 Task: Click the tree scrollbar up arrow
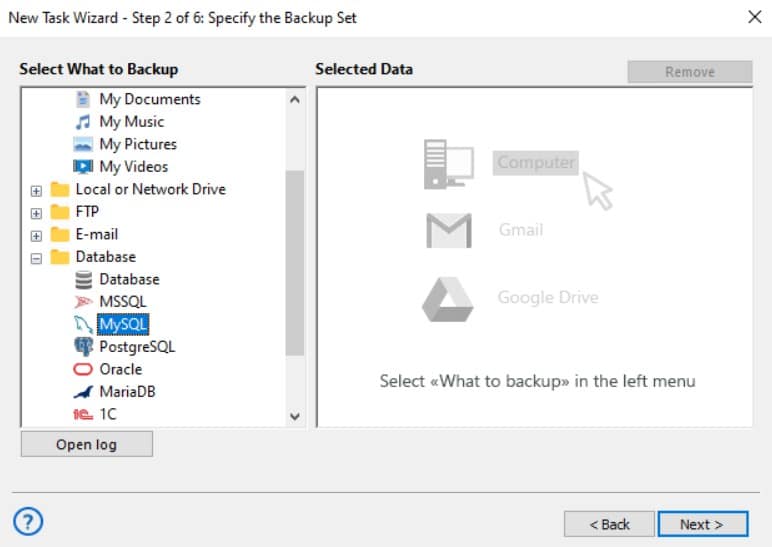point(295,100)
